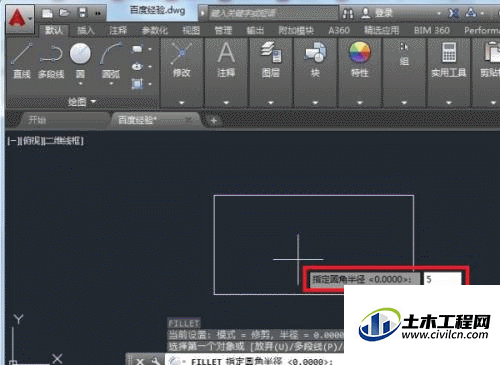The width and height of the screenshot is (500, 365).
Task: Switch to the 附加模块 ribbon tab
Action: [x=296, y=31]
